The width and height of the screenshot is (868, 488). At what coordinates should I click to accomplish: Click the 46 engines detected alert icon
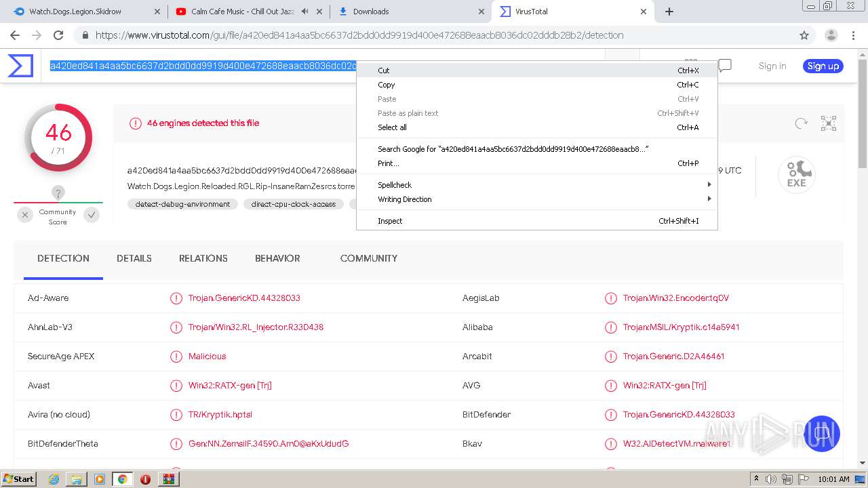point(136,123)
